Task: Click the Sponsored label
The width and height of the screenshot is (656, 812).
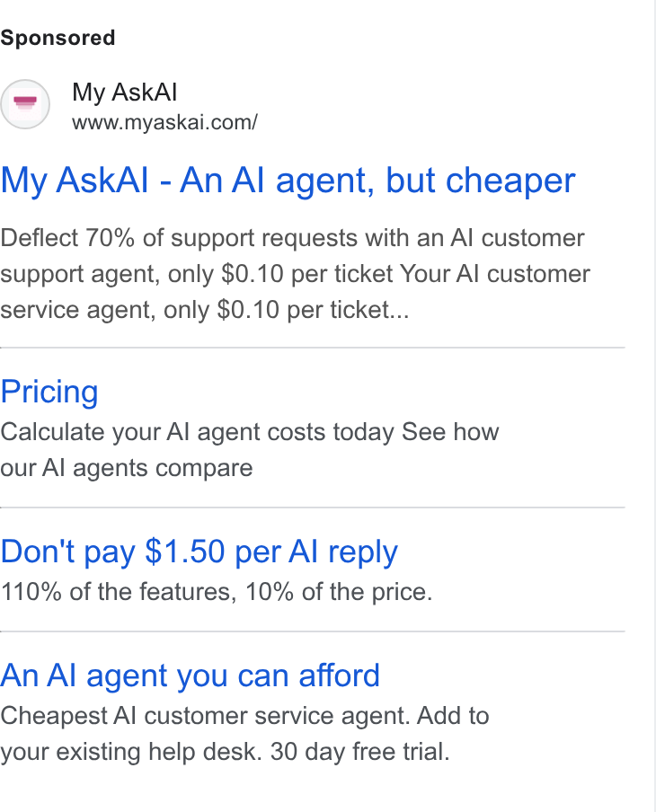Action: pos(58,38)
